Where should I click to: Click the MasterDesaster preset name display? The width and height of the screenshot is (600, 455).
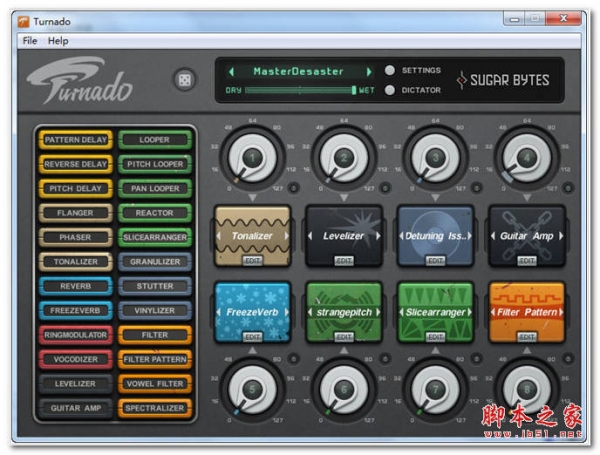tap(298, 72)
